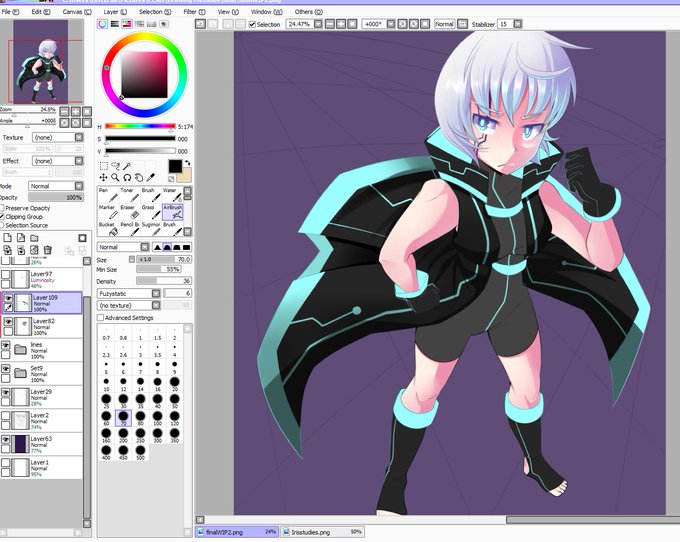The height and width of the screenshot is (542, 680).
Task: Select the 100 brush size preset
Action: coord(157,418)
